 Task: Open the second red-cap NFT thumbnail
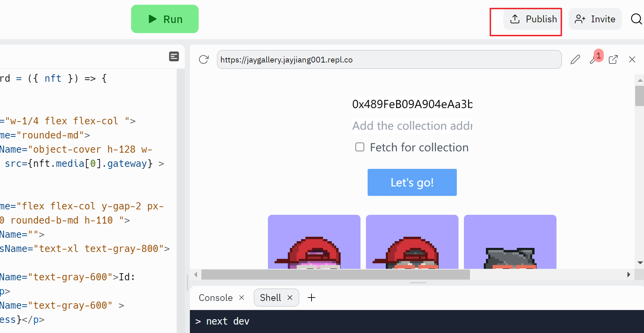[x=412, y=242]
